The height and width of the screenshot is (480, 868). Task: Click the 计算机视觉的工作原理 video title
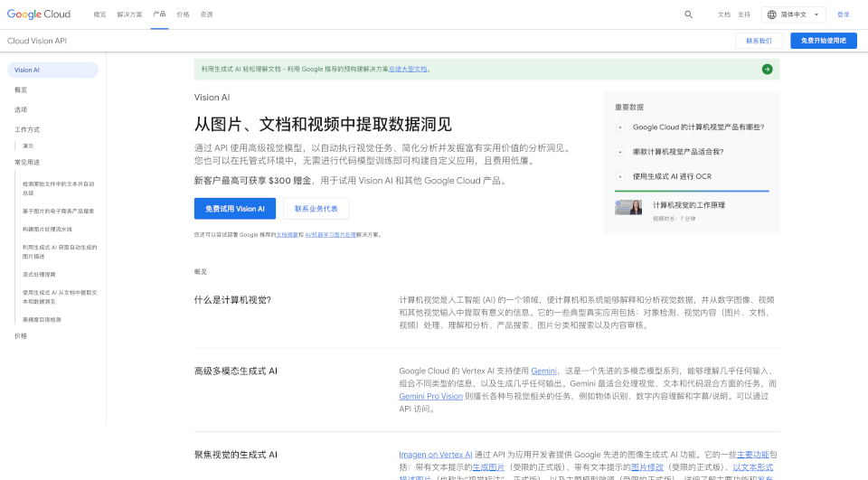point(689,205)
